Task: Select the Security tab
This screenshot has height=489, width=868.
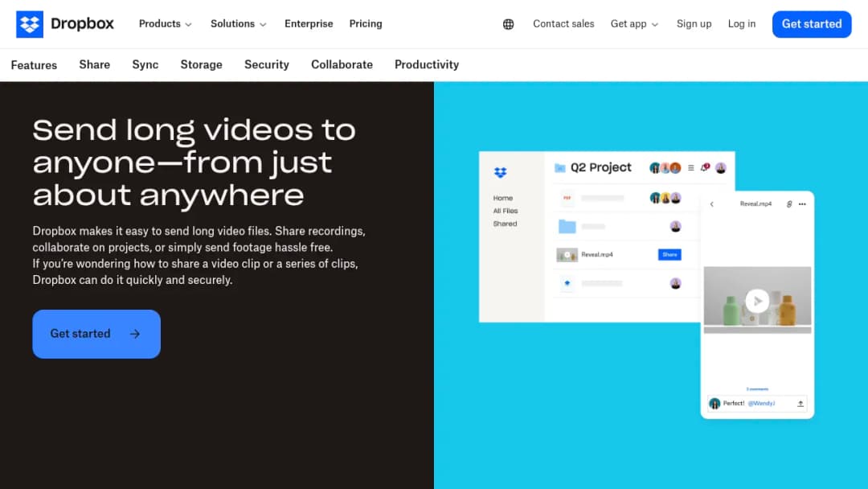Action: click(x=266, y=65)
